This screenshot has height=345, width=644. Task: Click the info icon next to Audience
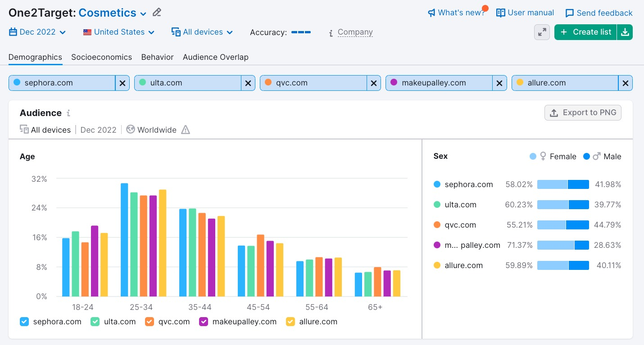pos(68,113)
